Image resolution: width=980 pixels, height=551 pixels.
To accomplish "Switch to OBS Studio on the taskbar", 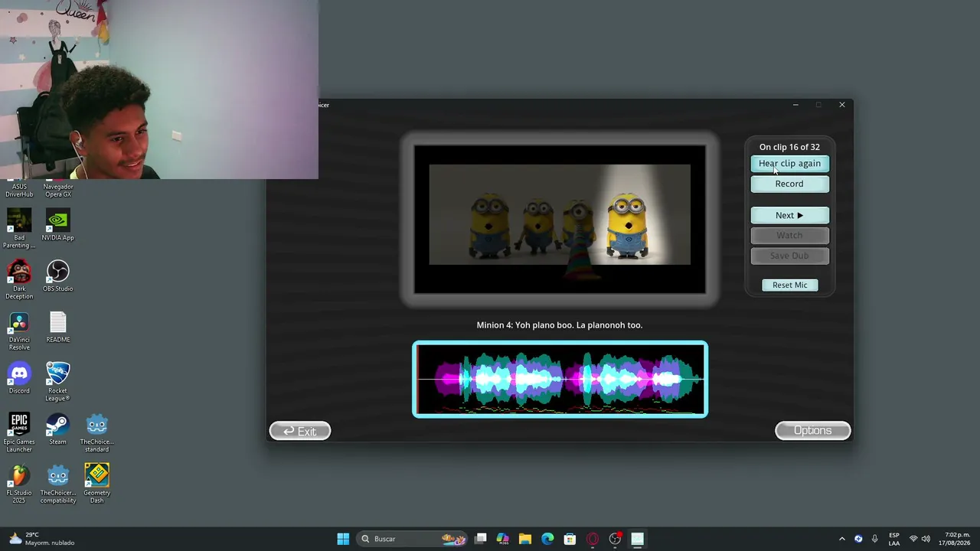I will pos(615,539).
